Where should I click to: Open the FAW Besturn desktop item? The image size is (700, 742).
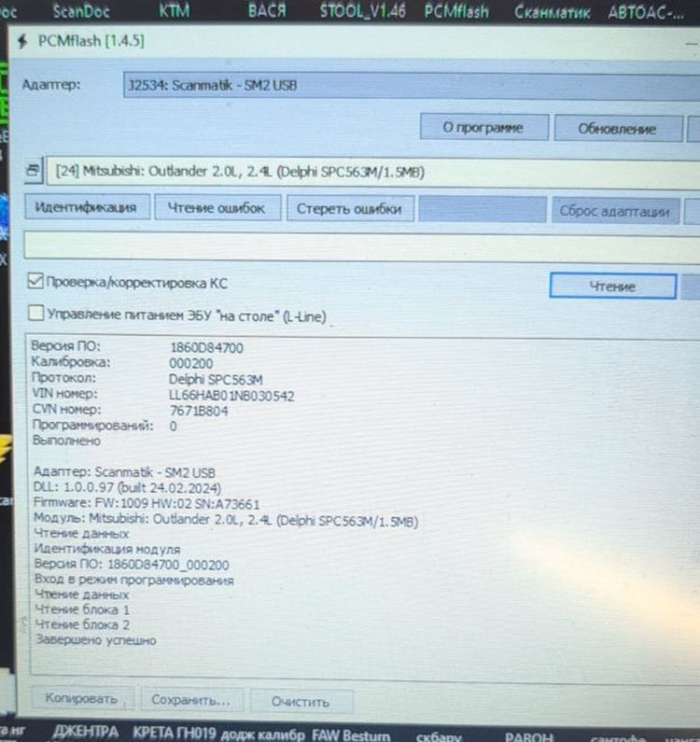(351, 735)
